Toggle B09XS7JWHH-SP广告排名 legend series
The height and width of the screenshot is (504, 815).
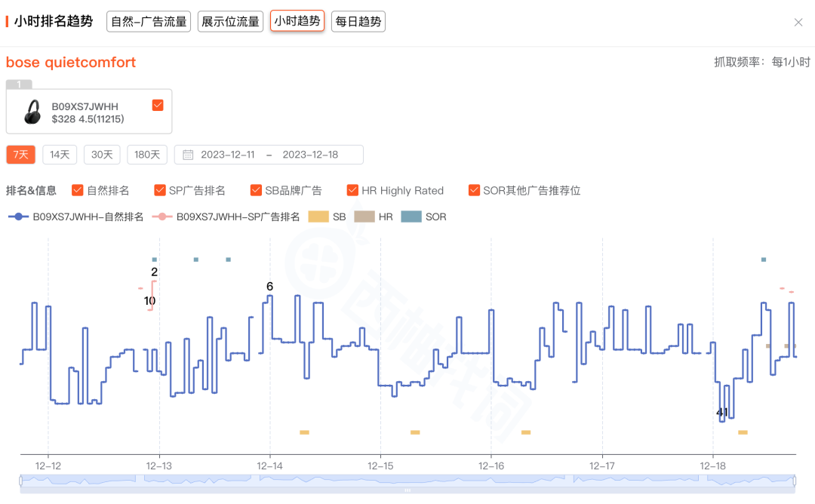click(x=226, y=217)
